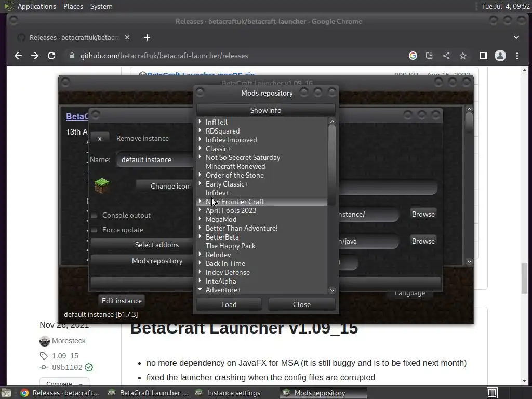Click the Change icon button
532x399 pixels.
tap(165, 187)
